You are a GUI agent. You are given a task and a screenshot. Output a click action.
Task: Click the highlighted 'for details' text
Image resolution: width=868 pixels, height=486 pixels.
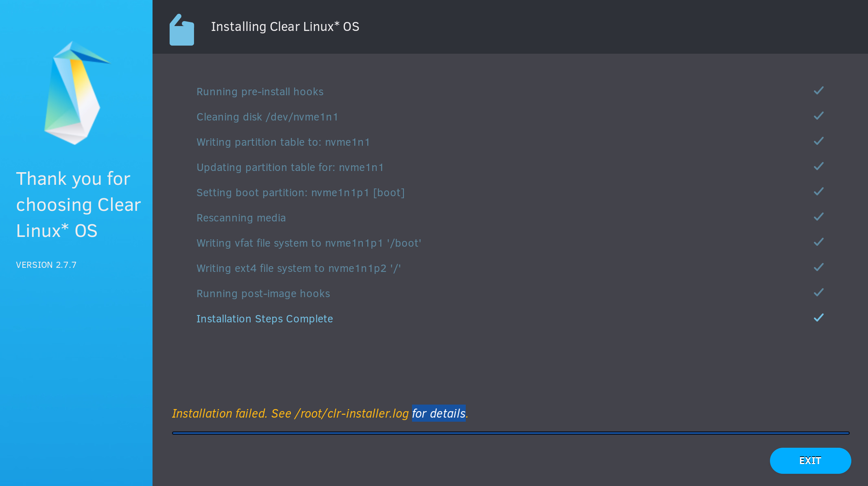[x=438, y=414]
